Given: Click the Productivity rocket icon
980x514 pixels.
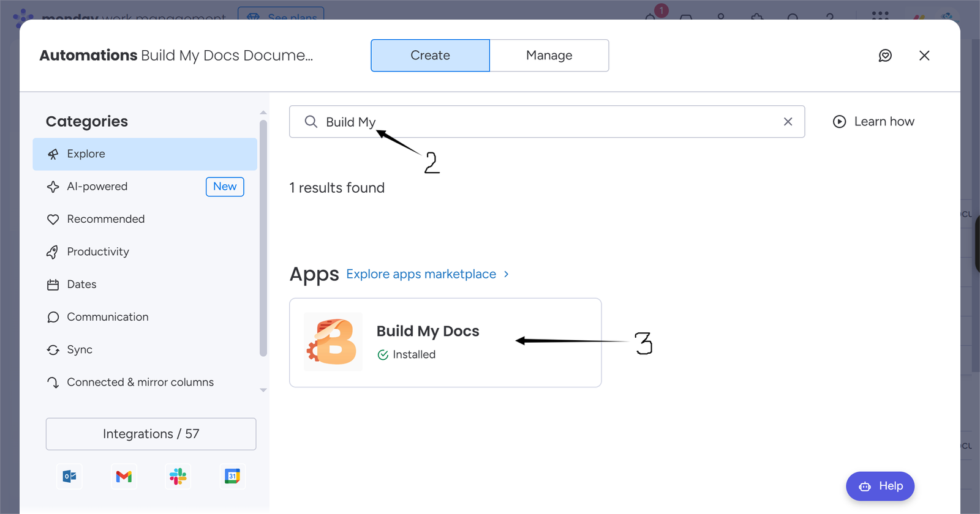Looking at the screenshot, I should [x=53, y=251].
